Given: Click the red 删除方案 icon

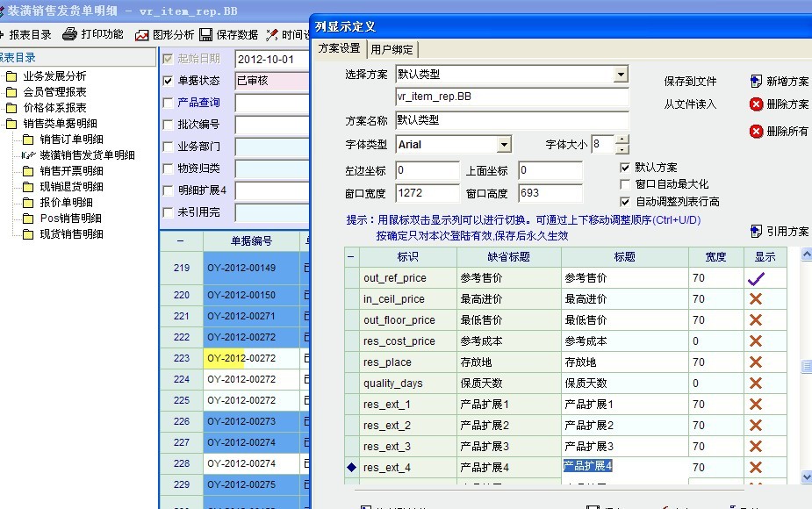Looking at the screenshot, I should point(756,104).
